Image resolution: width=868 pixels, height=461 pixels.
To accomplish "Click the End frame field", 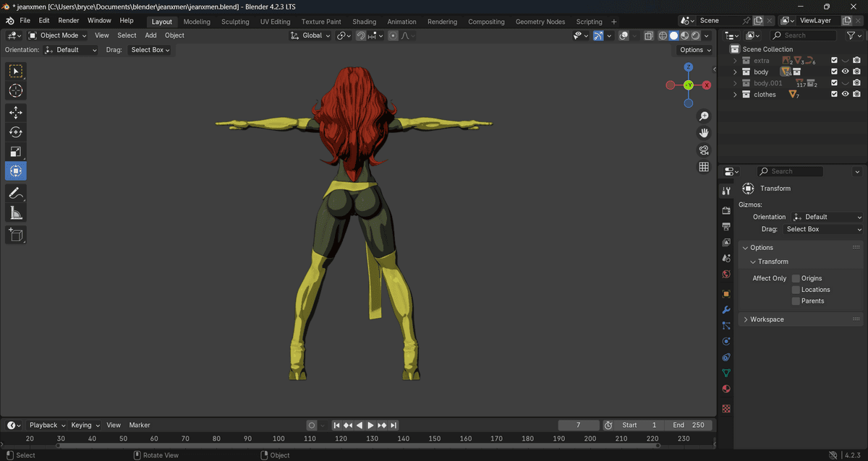I will [688, 426].
